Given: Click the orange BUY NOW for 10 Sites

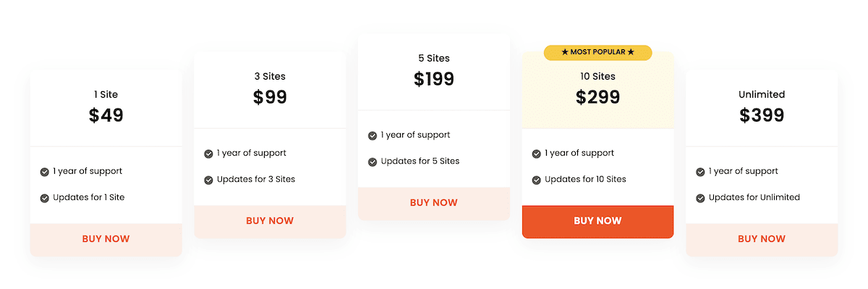Looking at the screenshot, I should click(597, 221).
